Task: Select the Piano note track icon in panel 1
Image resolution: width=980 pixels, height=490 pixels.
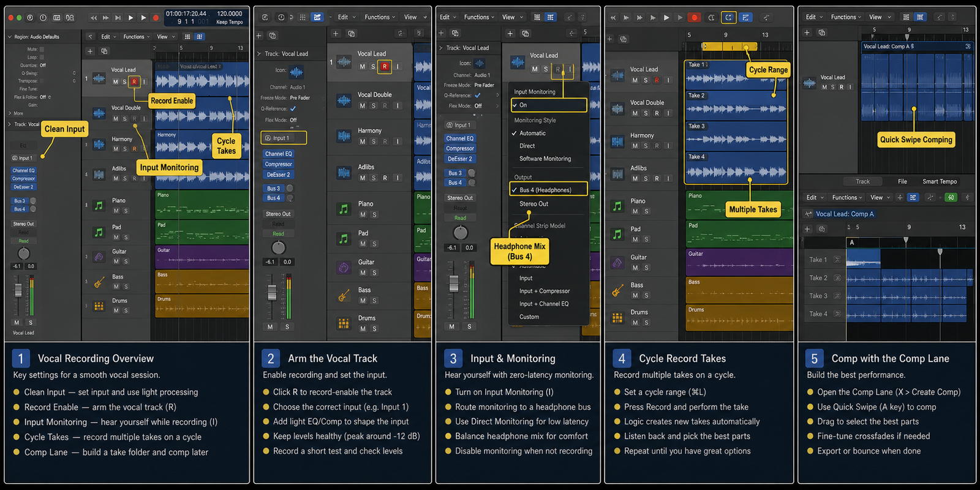Action: (99, 206)
